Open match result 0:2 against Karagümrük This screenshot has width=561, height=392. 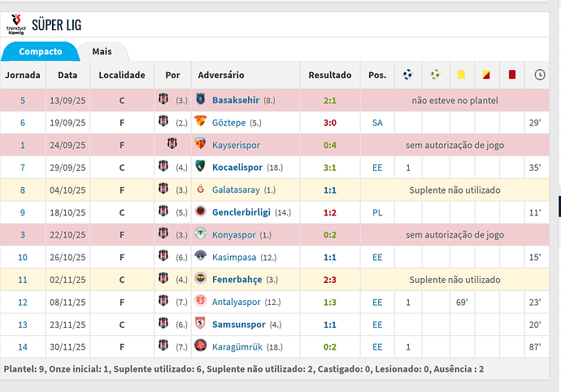pyautogui.click(x=330, y=347)
